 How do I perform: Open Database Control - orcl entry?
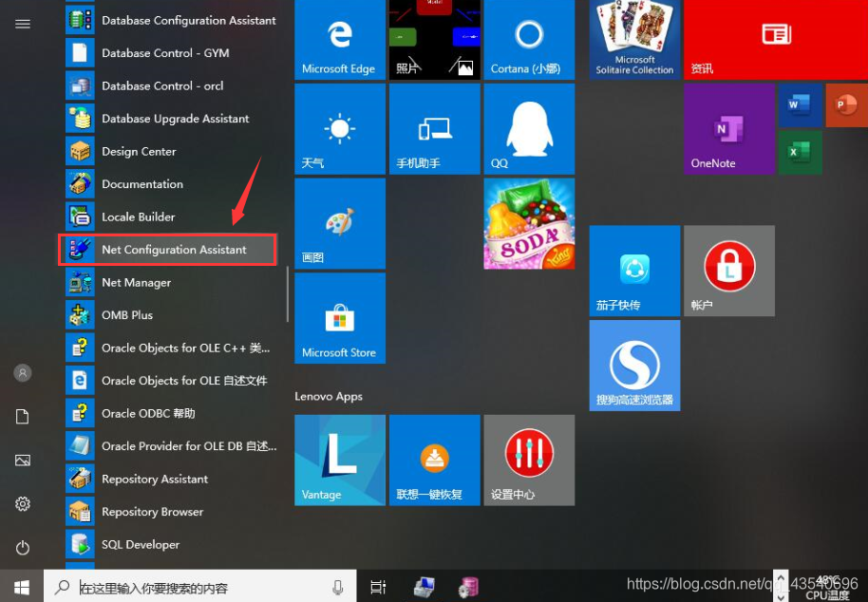[x=172, y=85]
